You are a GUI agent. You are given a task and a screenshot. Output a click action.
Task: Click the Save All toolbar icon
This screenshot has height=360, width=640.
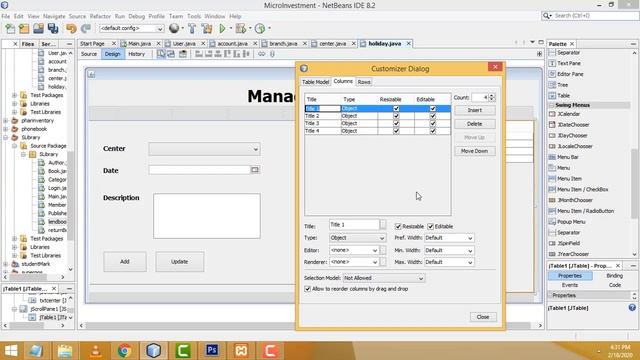point(53,29)
